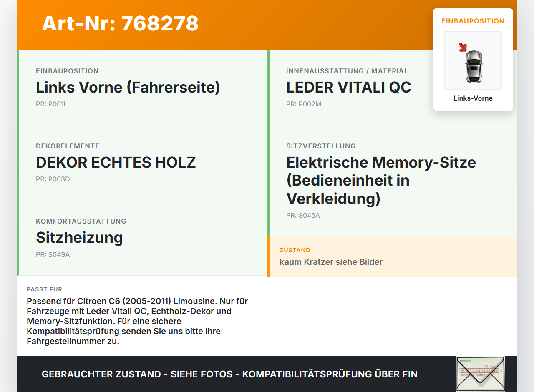Screen dimensions: 534x392
Task: Click the 'GEBRAUCHTER ZUSTAND - SIEHE FOTOS' footer text
Action: tap(229, 374)
